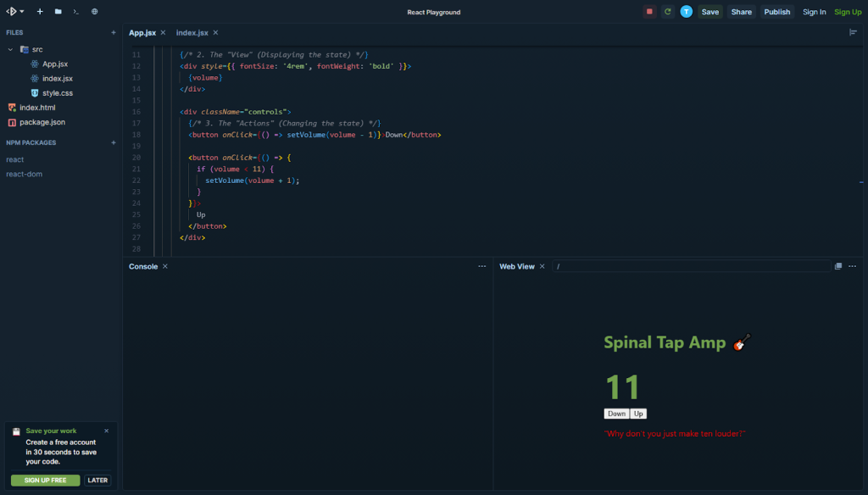This screenshot has height=495, width=868.
Task: Click the React Playground logo icon
Action: [x=11, y=11]
